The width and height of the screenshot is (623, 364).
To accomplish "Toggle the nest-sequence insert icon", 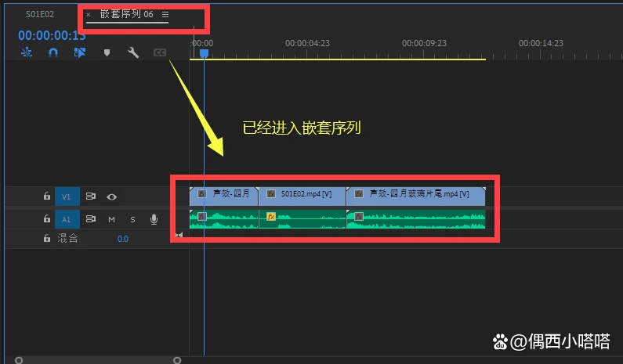I will 27,52.
